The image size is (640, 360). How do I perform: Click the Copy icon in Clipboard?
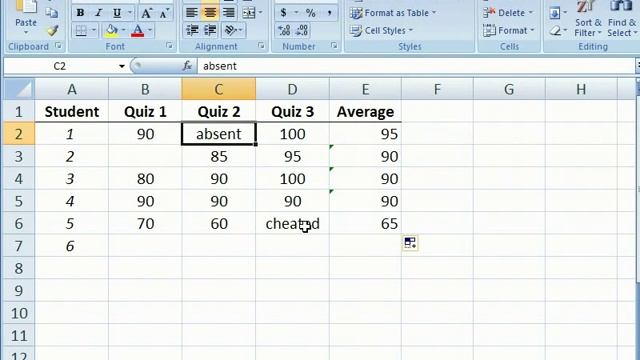[x=52, y=13]
